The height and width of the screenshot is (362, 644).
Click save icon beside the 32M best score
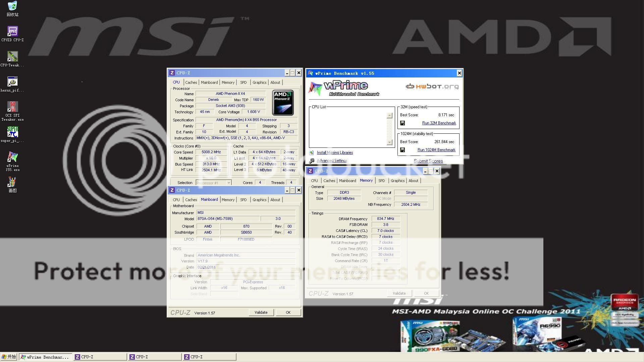click(402, 123)
